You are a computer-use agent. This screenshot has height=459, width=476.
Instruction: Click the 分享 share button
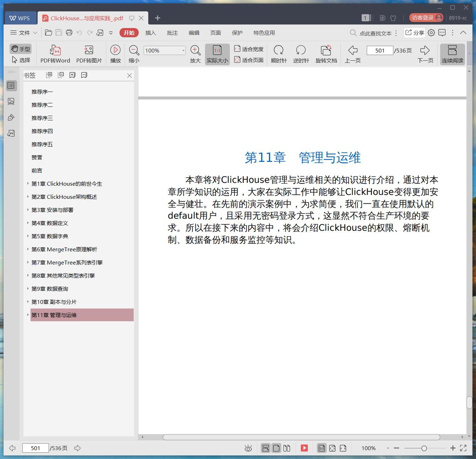415,33
